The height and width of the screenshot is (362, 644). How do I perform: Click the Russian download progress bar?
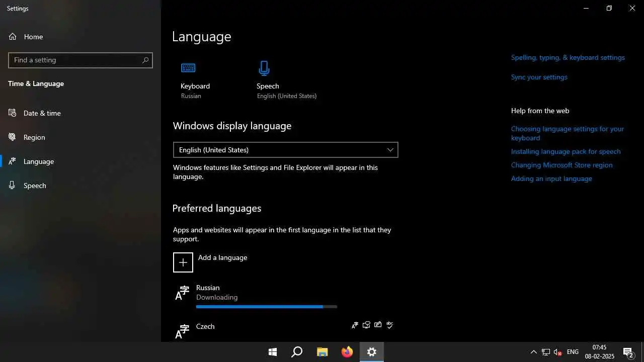(267, 307)
